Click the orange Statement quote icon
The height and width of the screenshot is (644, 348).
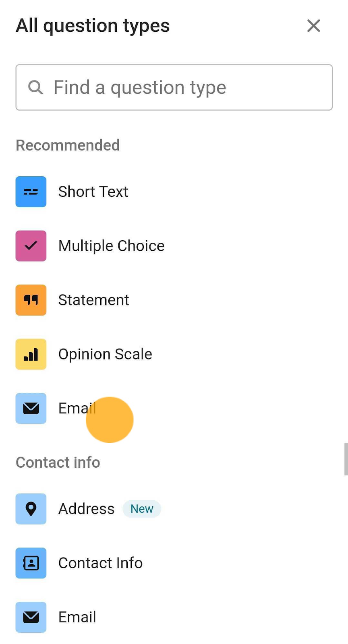tap(31, 300)
